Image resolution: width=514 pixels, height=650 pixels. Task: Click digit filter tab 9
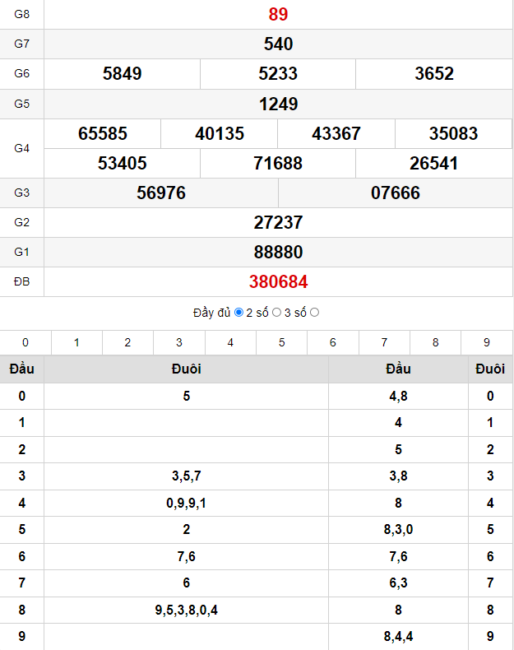pyautogui.click(x=487, y=342)
